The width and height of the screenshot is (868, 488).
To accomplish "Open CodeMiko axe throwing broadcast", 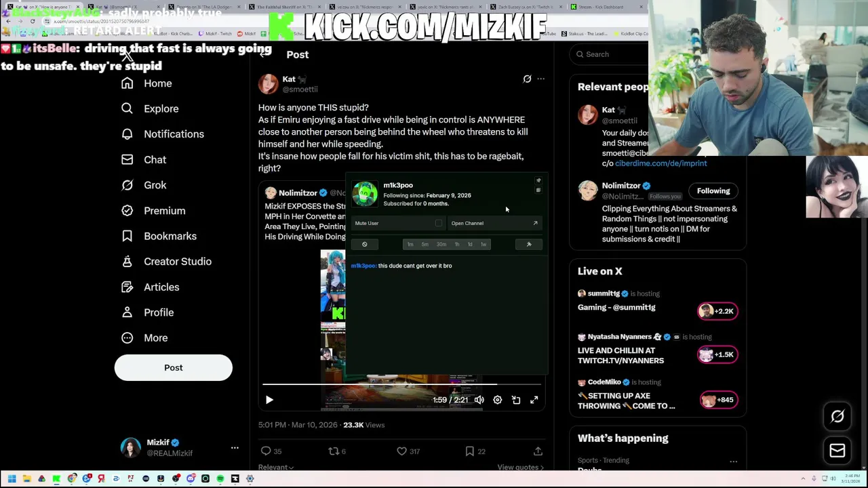I will (x=657, y=395).
